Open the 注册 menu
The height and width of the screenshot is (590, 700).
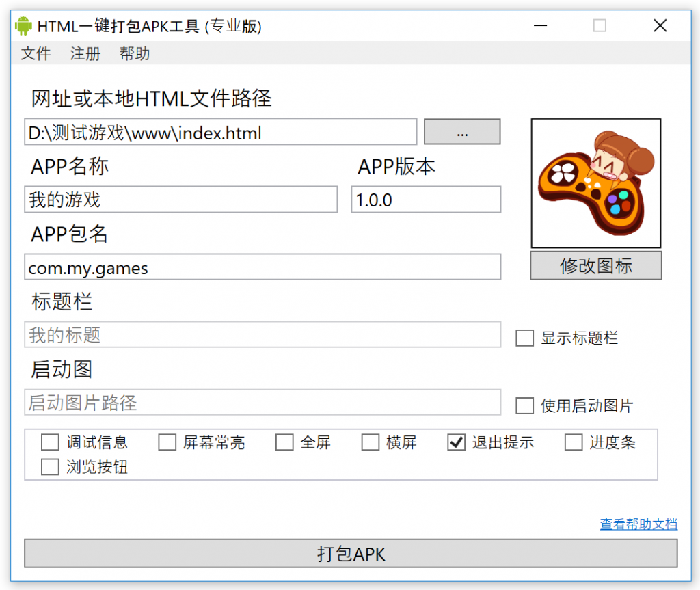tap(85, 53)
